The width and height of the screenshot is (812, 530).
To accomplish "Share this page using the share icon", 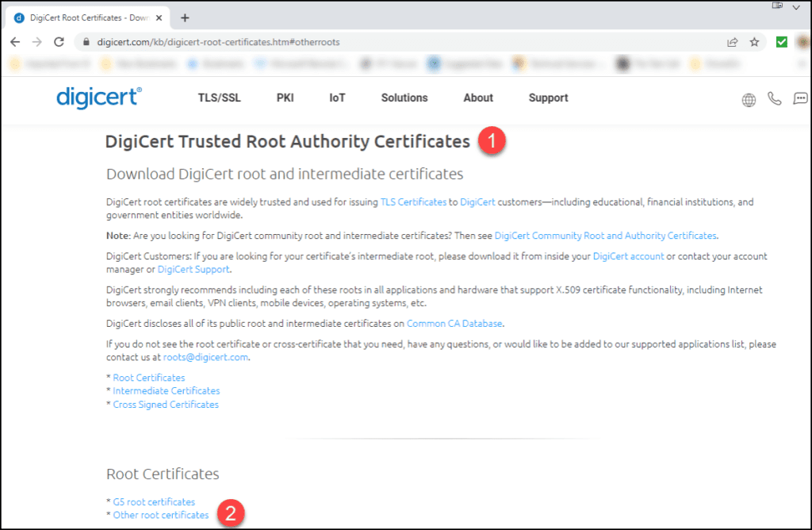I will click(x=732, y=42).
